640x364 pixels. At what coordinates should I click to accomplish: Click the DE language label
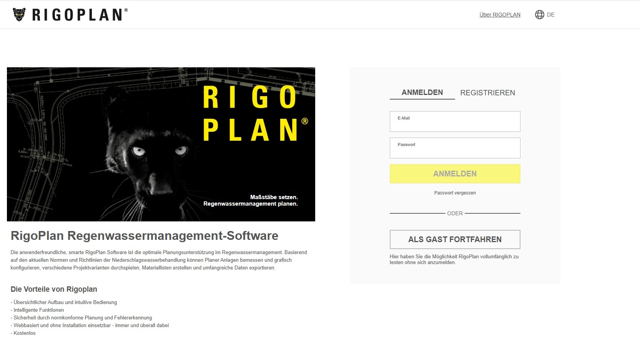pyautogui.click(x=550, y=15)
